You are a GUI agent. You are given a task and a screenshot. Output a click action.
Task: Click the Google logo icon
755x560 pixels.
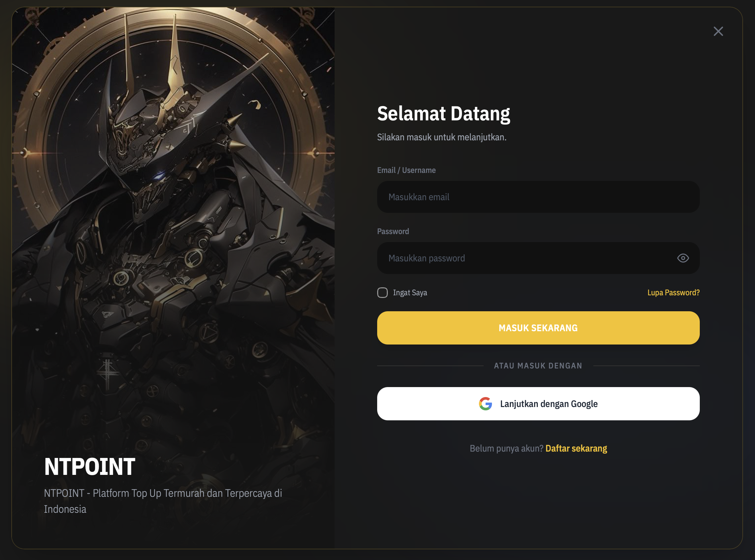coord(485,404)
